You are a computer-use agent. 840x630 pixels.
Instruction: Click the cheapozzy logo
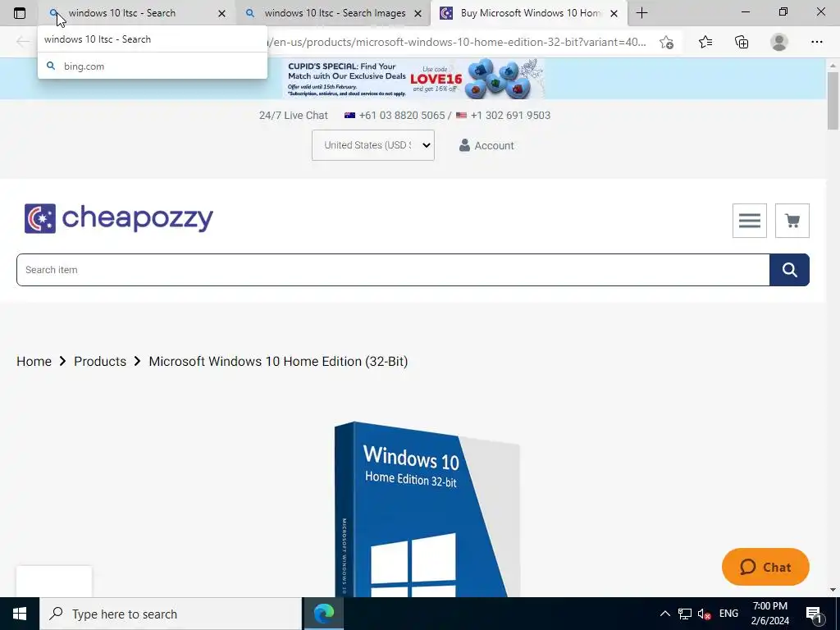coord(118,218)
